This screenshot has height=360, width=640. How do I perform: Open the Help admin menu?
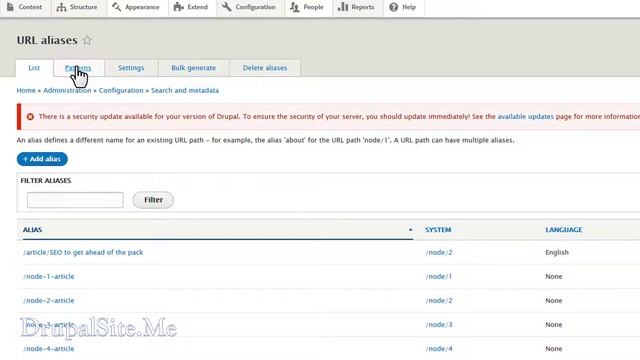pos(403,7)
